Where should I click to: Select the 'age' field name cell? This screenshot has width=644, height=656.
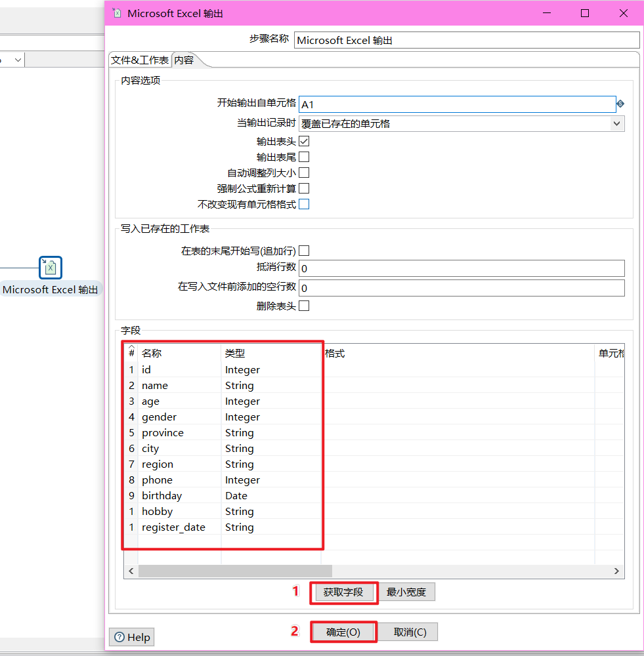179,401
